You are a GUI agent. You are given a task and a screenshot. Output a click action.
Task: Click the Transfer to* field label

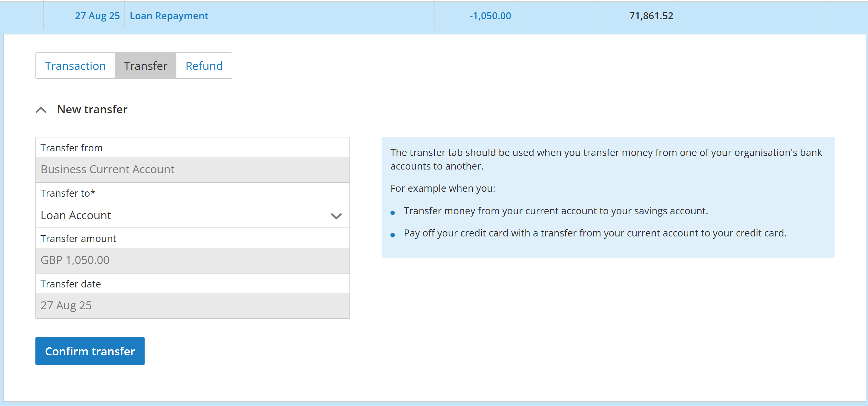click(68, 193)
